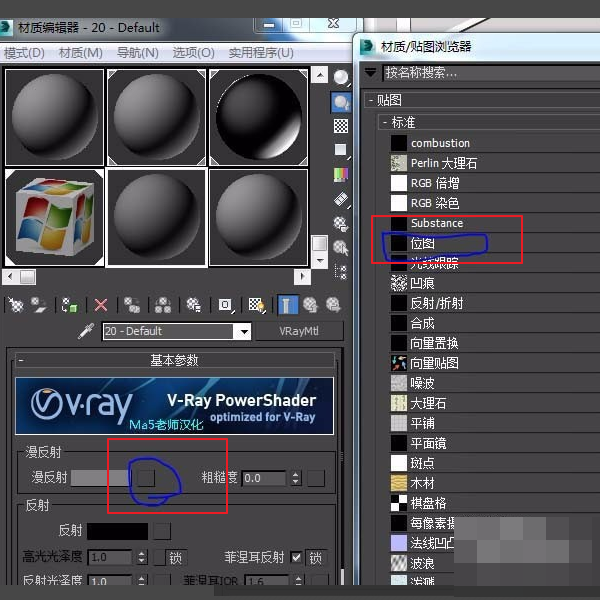This screenshot has width=600, height=600.
Task: Collapse the 贴图 group
Action: point(370,100)
